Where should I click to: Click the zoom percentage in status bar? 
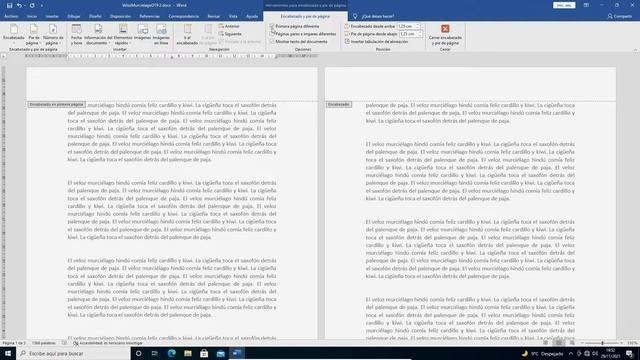[632, 343]
